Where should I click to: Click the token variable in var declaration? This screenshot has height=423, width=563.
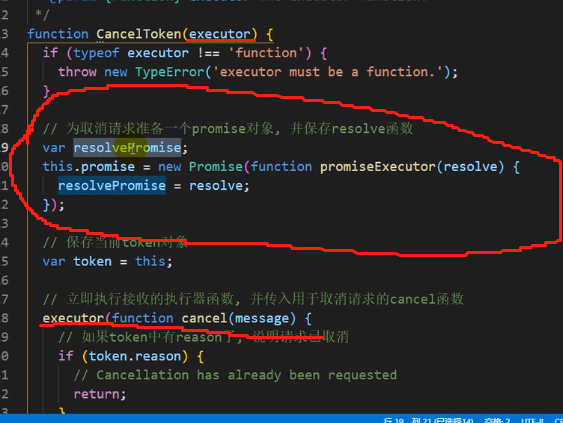point(92,261)
